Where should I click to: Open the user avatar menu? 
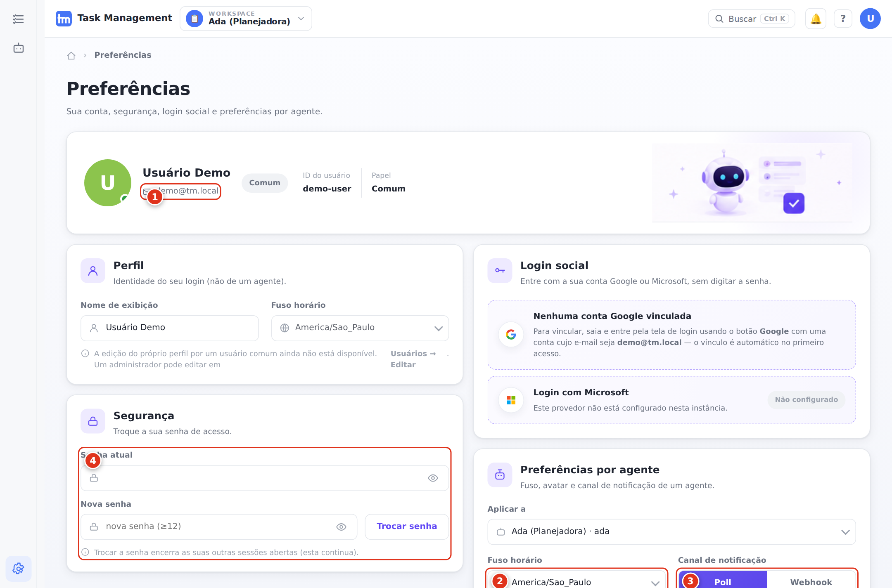point(870,19)
